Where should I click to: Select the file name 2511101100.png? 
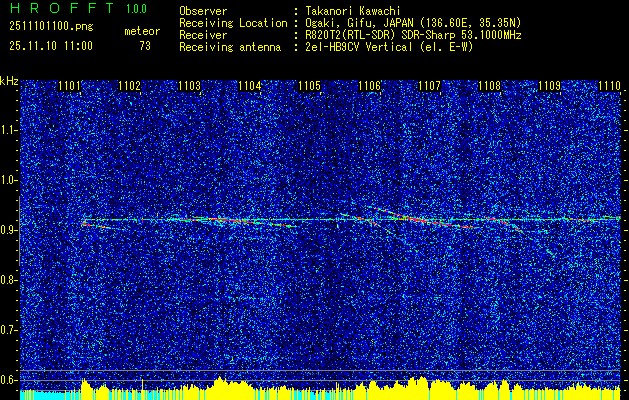click(51, 27)
